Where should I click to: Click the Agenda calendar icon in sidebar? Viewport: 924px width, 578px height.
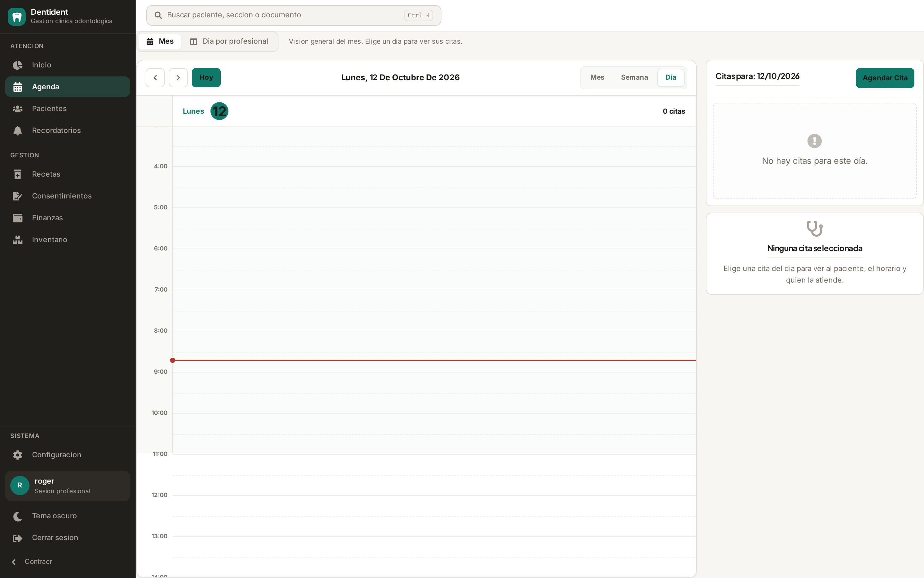pos(18,87)
